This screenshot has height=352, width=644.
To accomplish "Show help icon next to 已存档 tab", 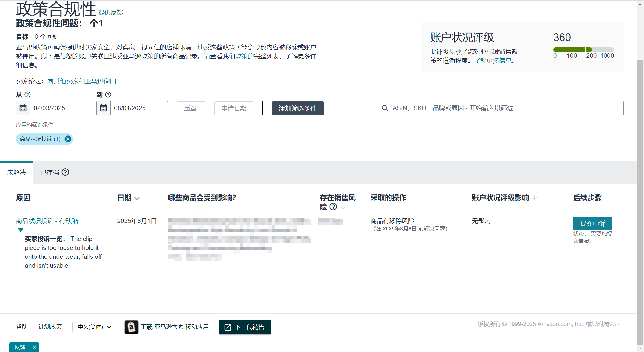I will click(65, 172).
